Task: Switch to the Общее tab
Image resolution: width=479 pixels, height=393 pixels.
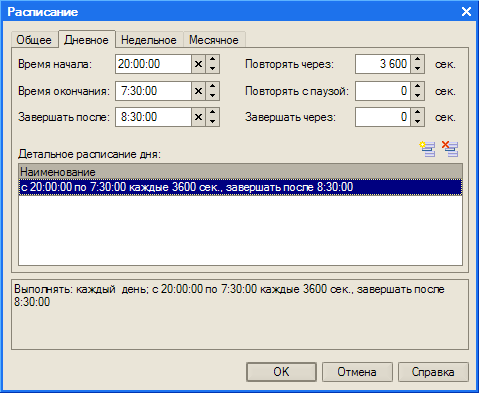Action: (x=34, y=40)
